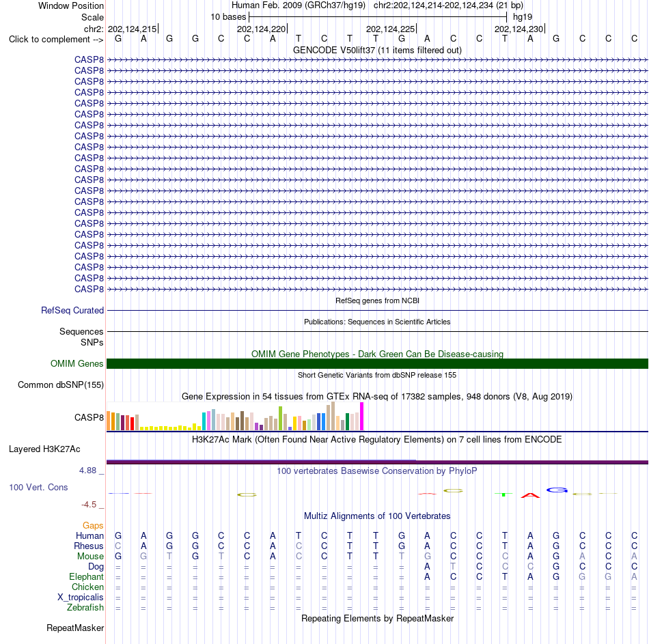Viewport: 649px width, 644px height.
Task: Click the '10 bases' scale bar text
Action: pyautogui.click(x=228, y=17)
